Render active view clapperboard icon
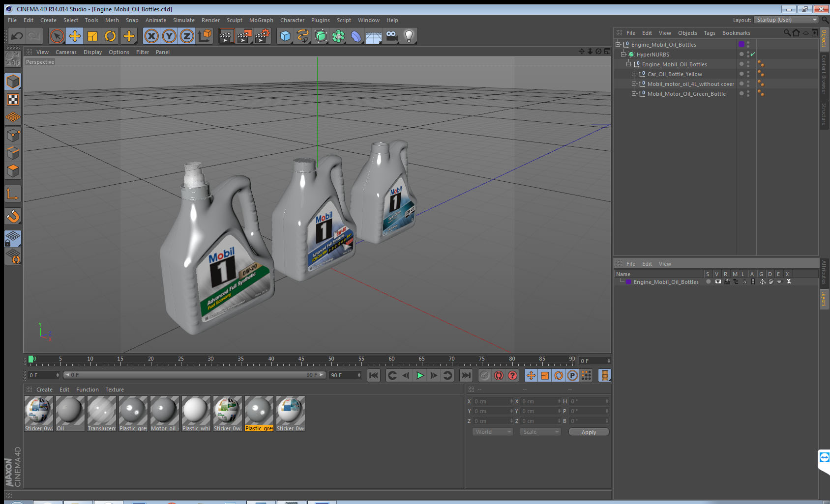This screenshot has height=504, width=830. tap(226, 36)
